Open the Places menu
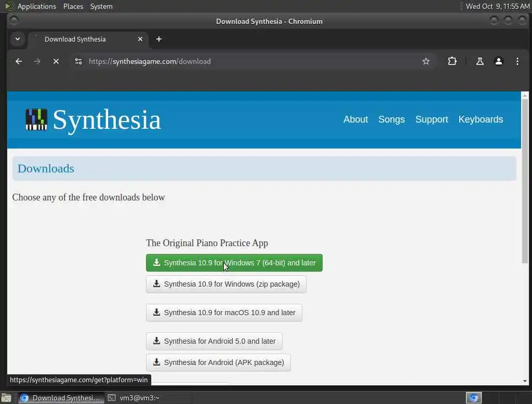 [x=73, y=6]
